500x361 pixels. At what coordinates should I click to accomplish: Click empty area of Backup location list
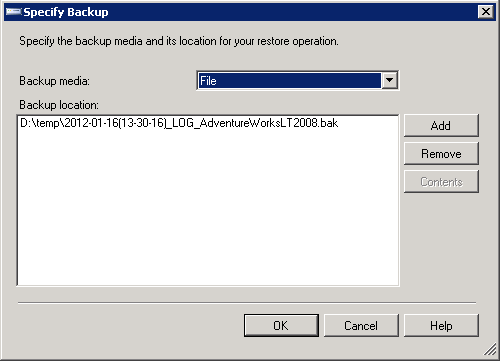(208, 207)
